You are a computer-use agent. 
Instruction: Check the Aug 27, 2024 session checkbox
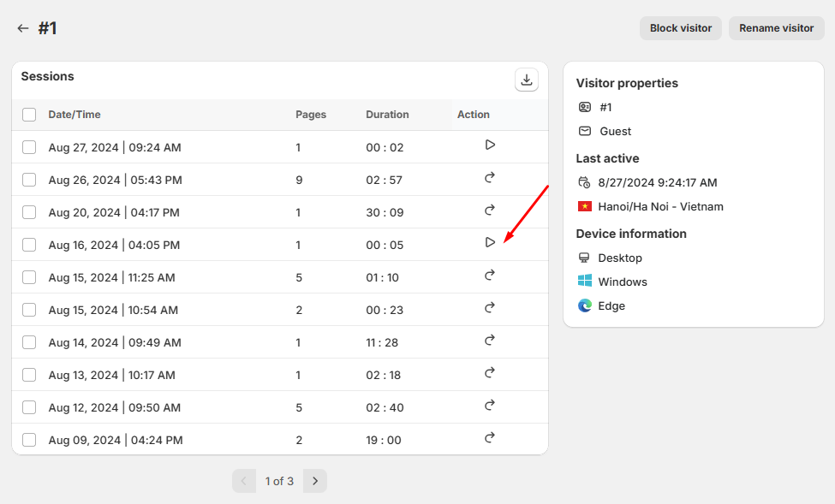coord(29,147)
